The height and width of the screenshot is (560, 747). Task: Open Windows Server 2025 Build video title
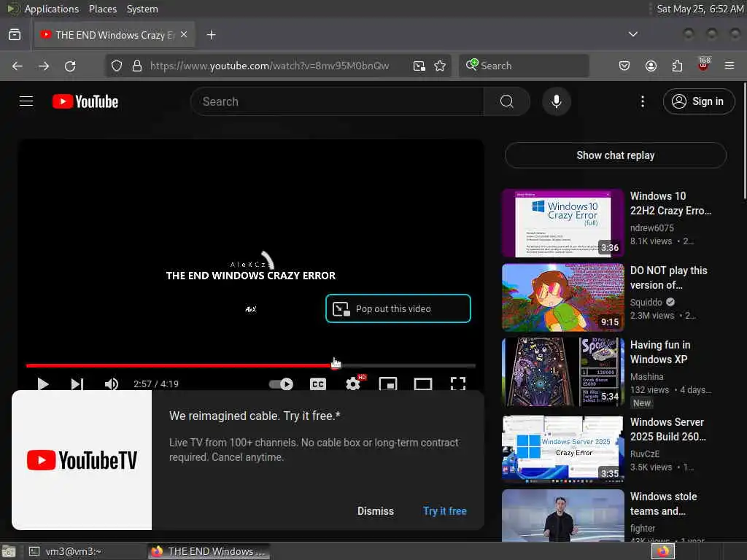(668, 429)
